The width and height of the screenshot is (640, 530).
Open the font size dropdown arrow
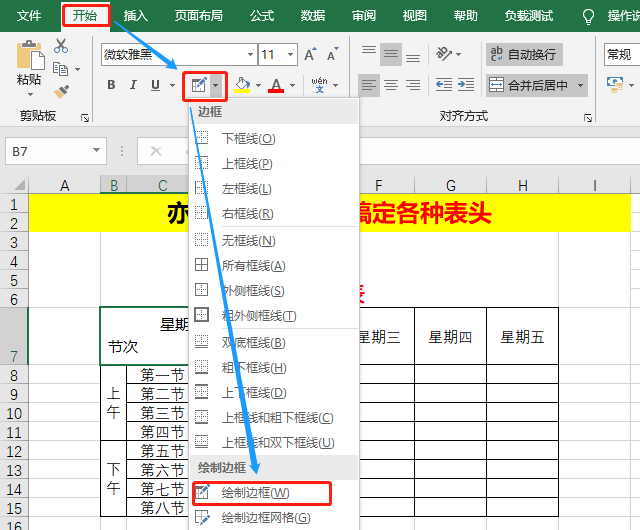[x=290, y=54]
